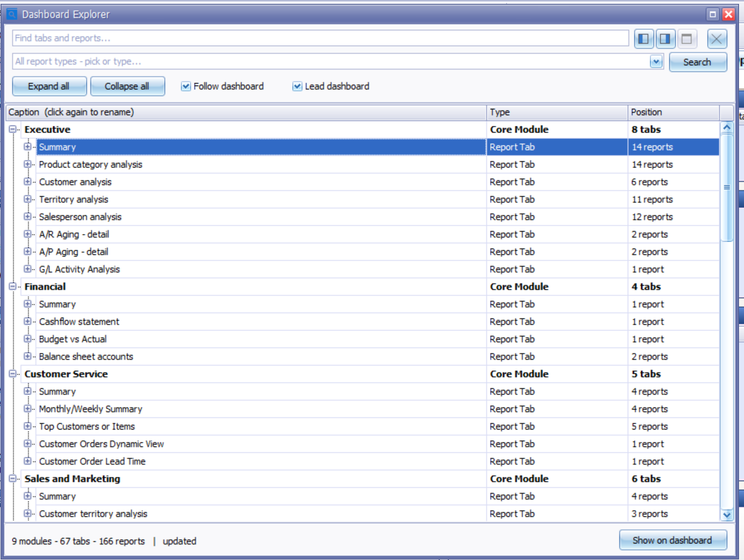The width and height of the screenshot is (744, 560).
Task: Expand the Territory analysis tab node
Action: pyautogui.click(x=27, y=199)
